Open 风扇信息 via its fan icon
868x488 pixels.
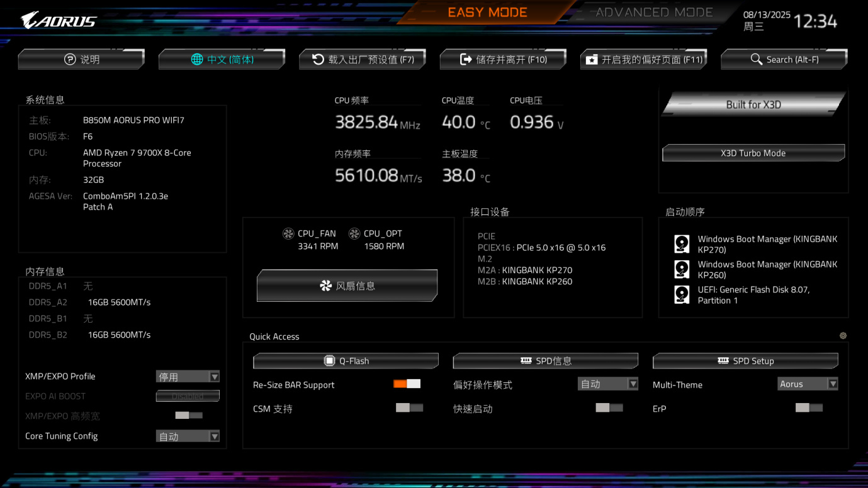(x=325, y=286)
